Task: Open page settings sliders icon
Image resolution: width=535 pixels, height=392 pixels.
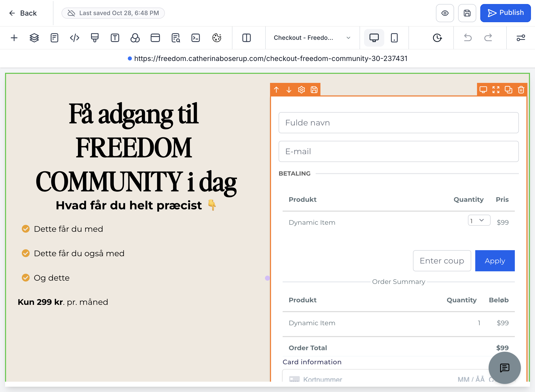Action: coord(521,38)
